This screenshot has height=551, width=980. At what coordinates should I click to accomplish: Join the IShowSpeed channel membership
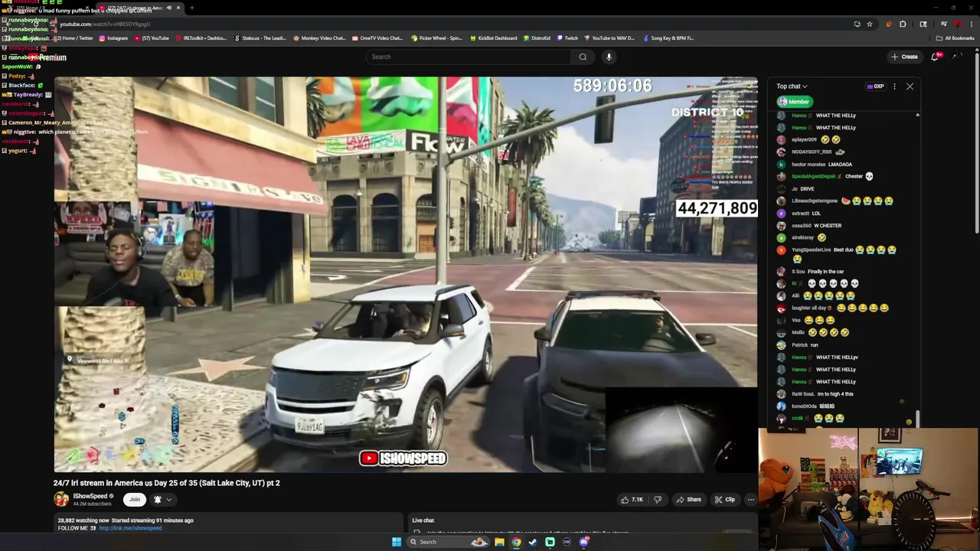[x=135, y=499]
